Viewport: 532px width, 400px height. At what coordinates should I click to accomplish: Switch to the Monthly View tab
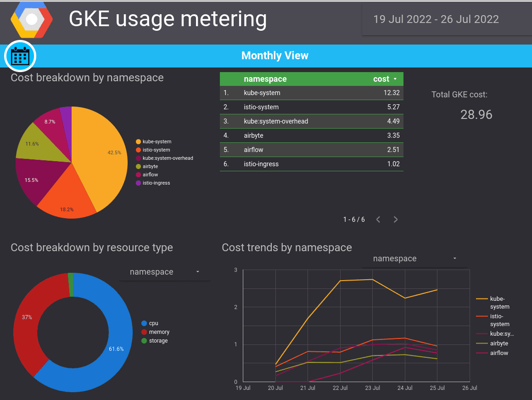pos(275,56)
